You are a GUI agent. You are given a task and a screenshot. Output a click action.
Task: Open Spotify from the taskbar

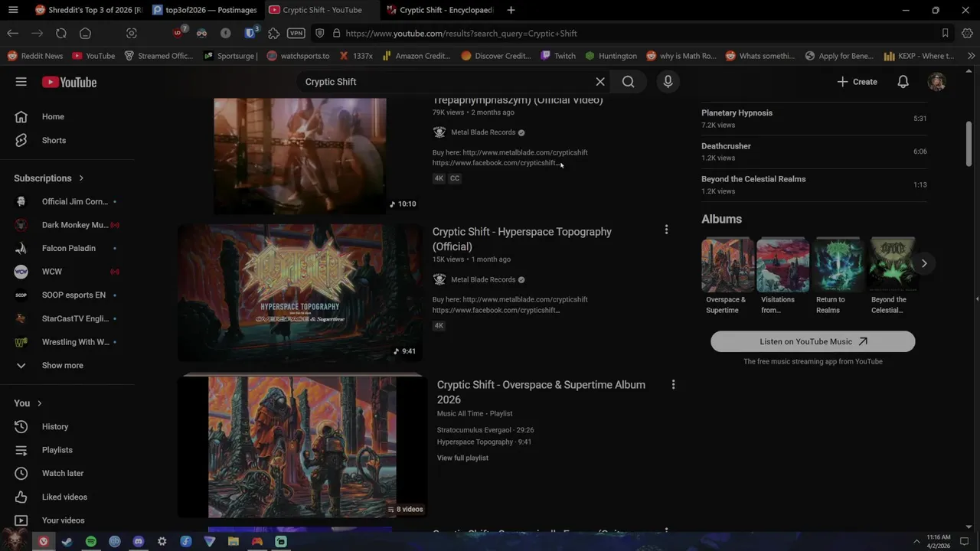point(91,542)
